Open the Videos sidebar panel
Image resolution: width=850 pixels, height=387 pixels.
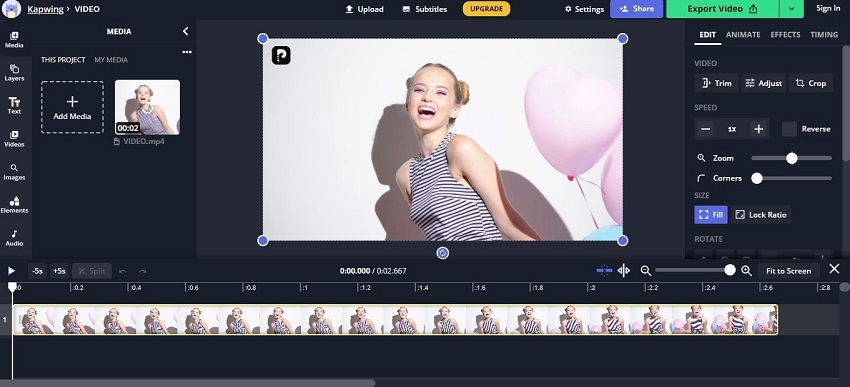(x=14, y=139)
